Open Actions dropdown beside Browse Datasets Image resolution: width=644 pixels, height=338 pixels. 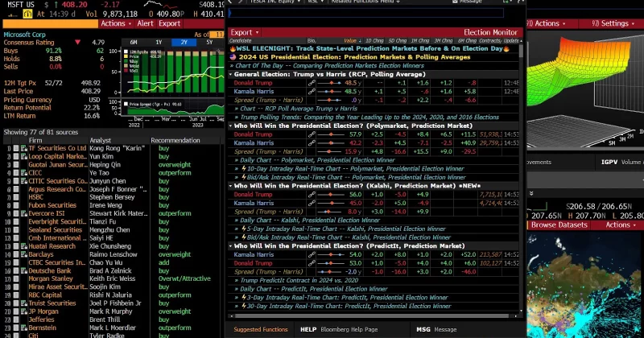coord(621,225)
